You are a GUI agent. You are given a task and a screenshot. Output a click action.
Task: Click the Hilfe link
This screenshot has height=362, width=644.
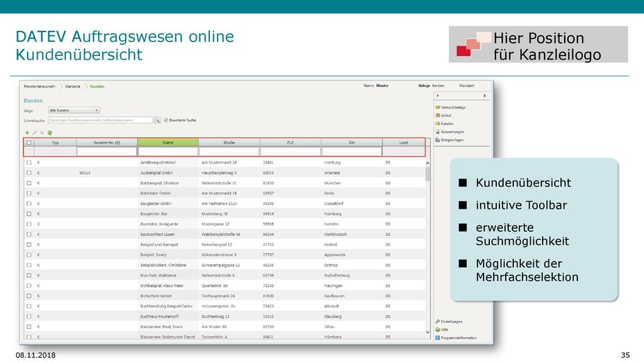(x=445, y=329)
